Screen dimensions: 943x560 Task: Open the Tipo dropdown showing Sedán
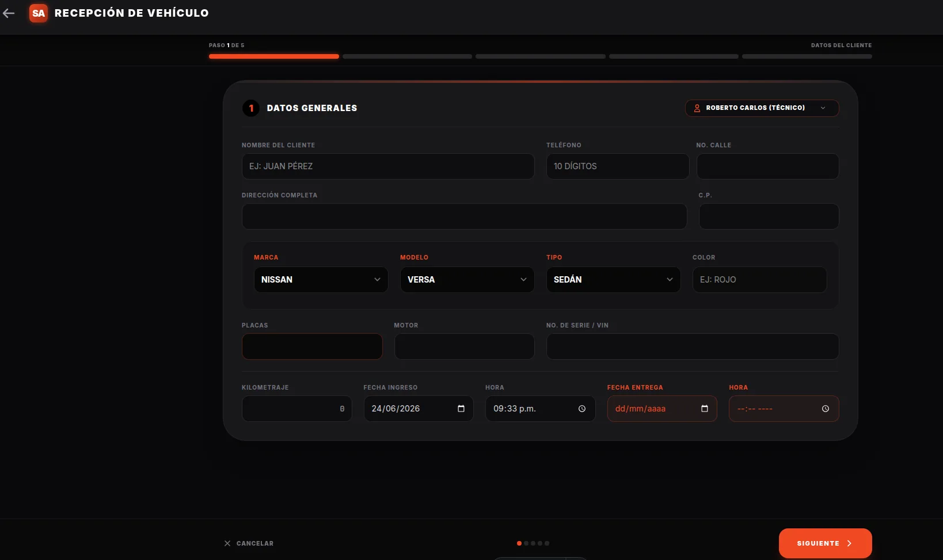coord(614,280)
